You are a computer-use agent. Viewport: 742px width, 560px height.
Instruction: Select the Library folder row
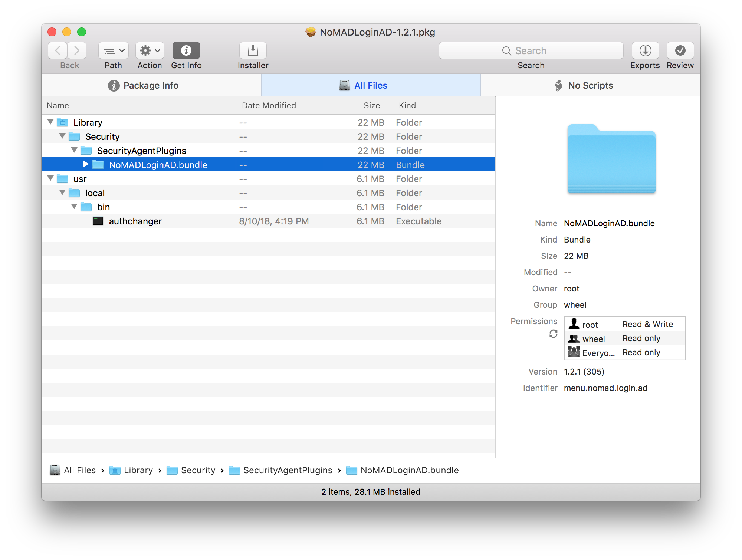(268, 122)
